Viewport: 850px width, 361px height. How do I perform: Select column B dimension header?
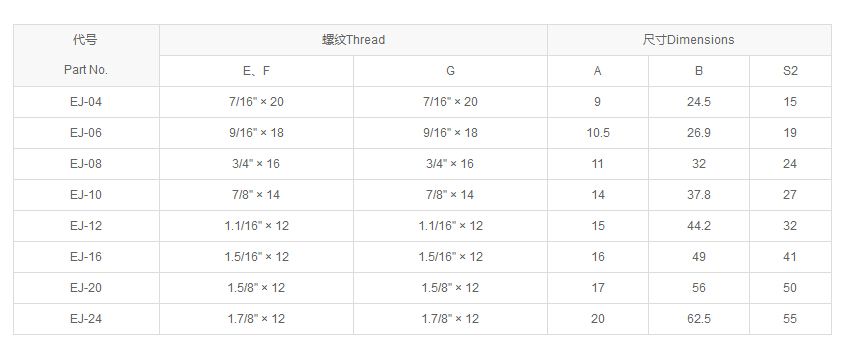tap(699, 71)
